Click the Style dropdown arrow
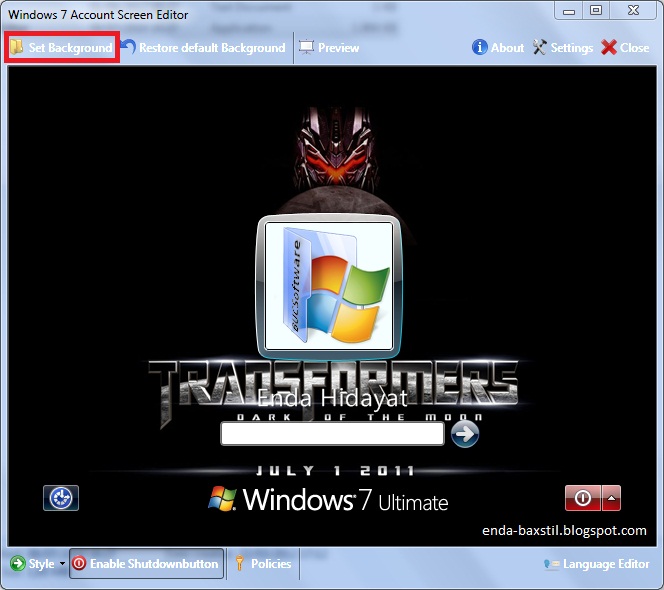Viewport: 664px width, 590px height. click(62, 564)
